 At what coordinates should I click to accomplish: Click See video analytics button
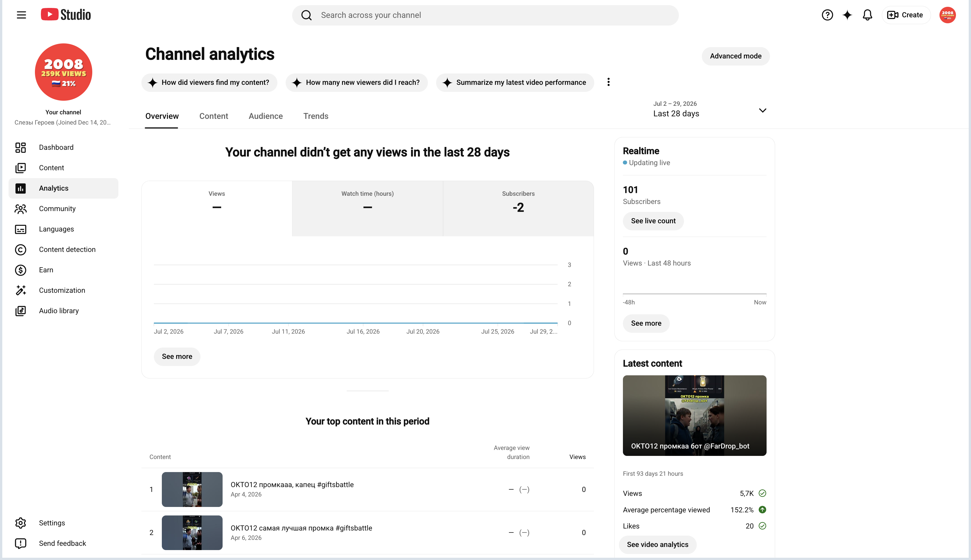point(657,545)
